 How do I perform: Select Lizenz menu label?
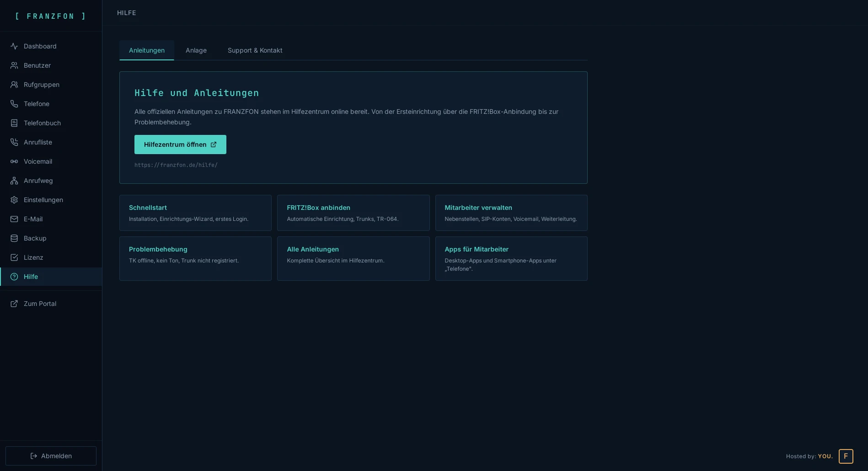(x=33, y=257)
